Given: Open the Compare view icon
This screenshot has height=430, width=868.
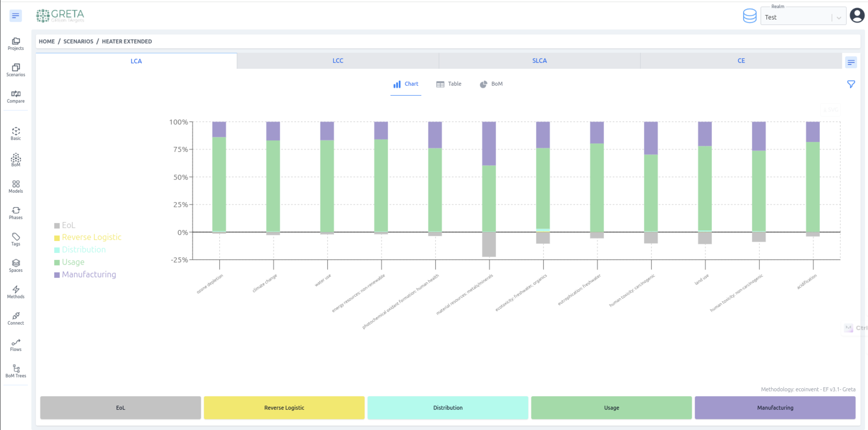Looking at the screenshot, I should pos(16,97).
